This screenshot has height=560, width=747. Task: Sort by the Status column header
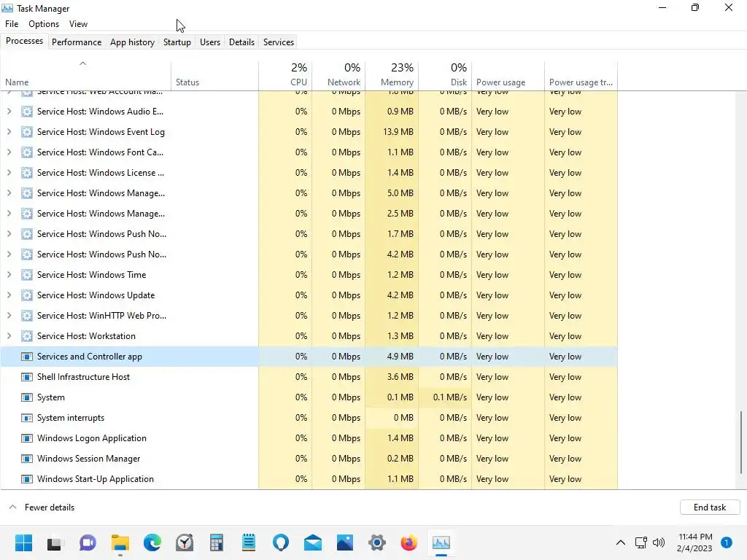(215, 75)
